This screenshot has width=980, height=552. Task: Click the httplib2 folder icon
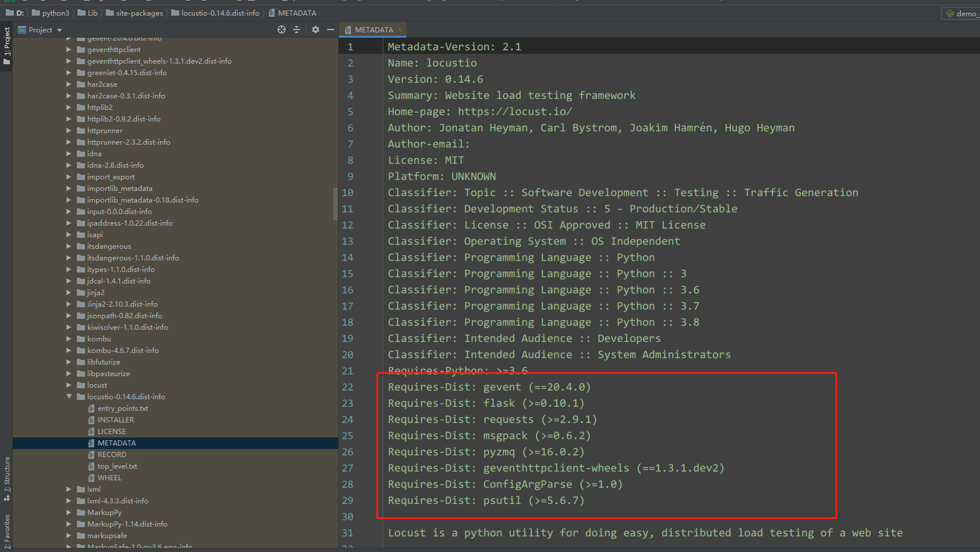click(81, 107)
